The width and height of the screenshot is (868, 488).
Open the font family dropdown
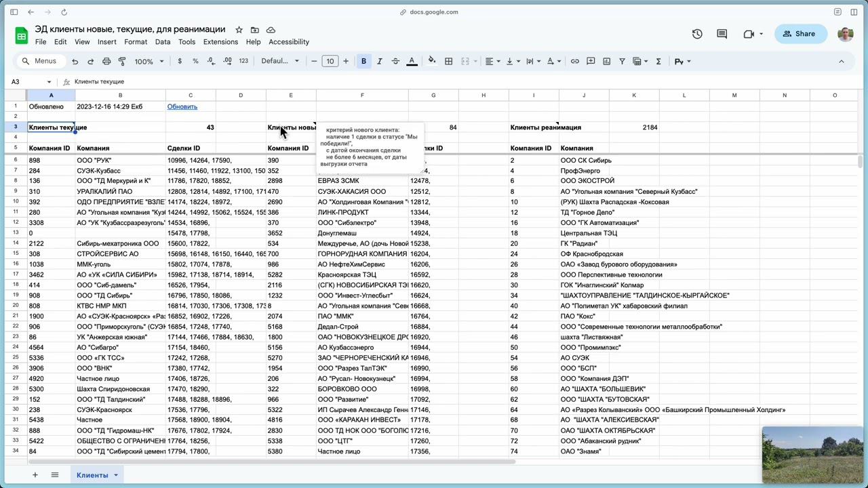point(280,61)
